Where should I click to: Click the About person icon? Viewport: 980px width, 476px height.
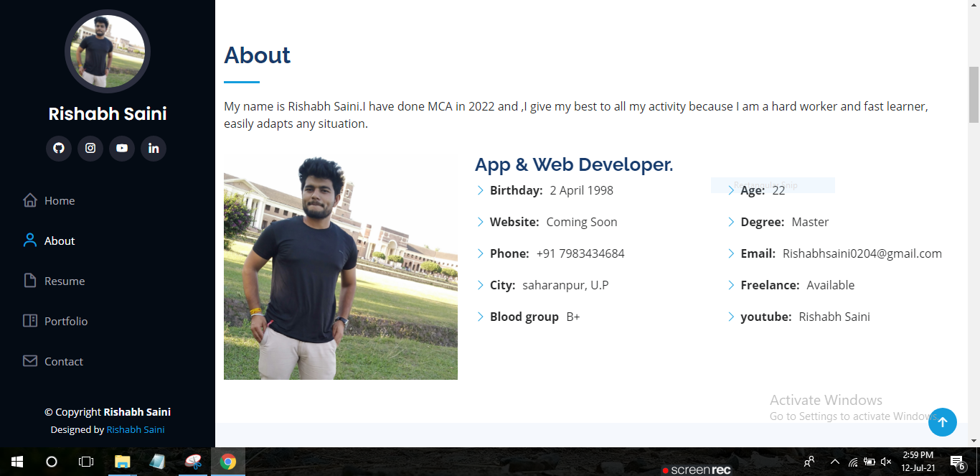tap(30, 241)
